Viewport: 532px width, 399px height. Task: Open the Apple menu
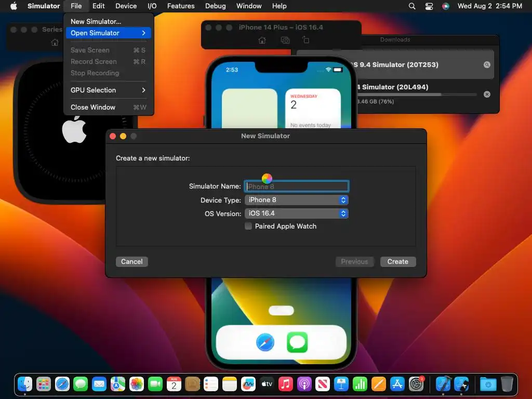click(x=14, y=6)
